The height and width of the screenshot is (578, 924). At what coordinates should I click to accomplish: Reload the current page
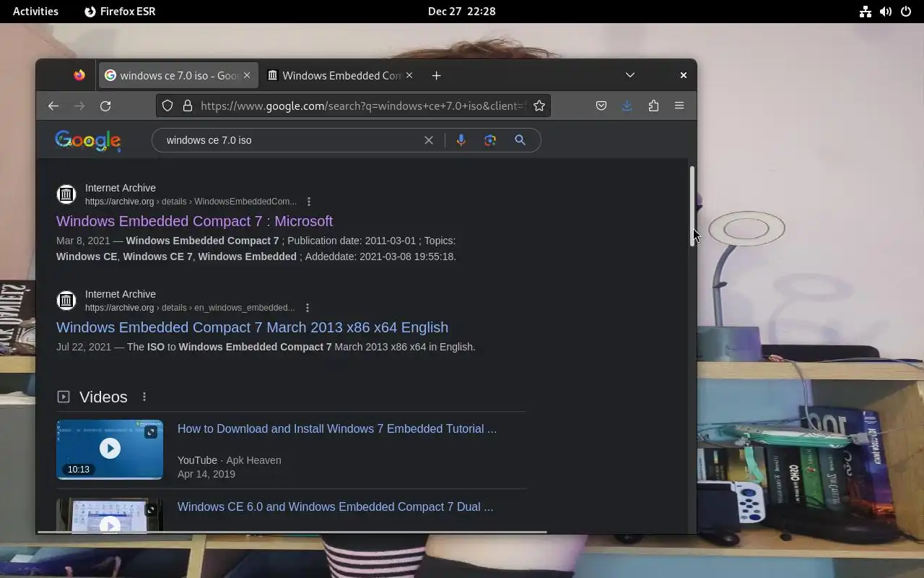(x=105, y=105)
